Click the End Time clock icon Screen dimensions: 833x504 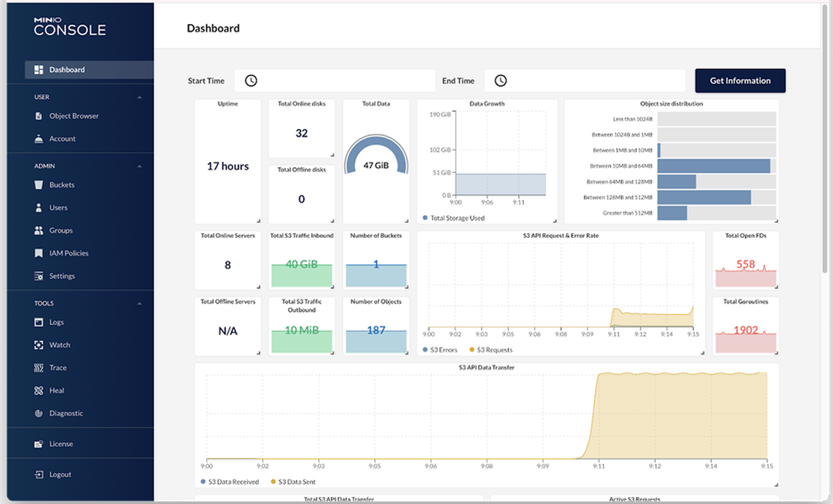501,81
